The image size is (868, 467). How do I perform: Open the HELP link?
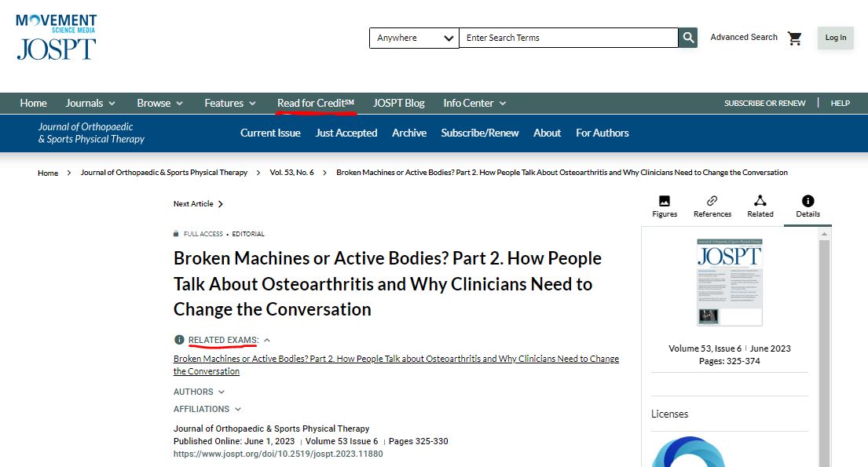[x=840, y=103]
